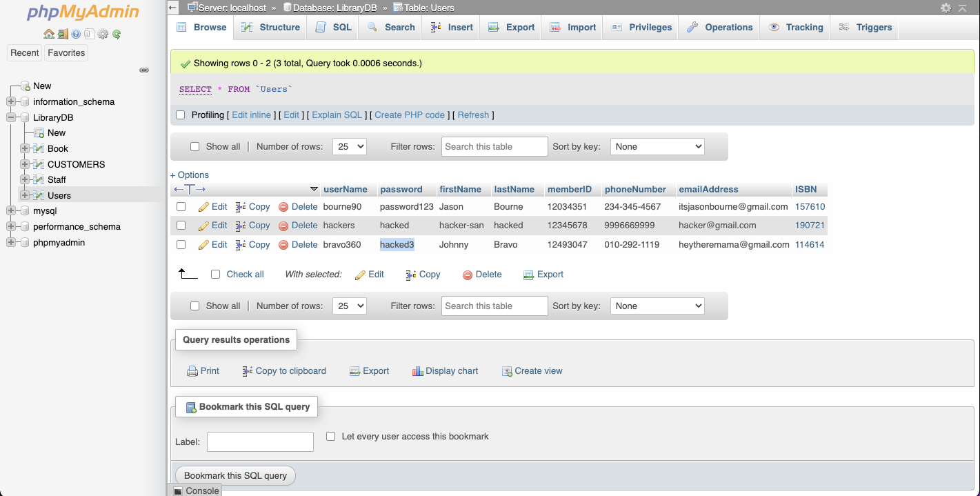Open the SQL tab
The image size is (980, 496).
pos(332,27)
